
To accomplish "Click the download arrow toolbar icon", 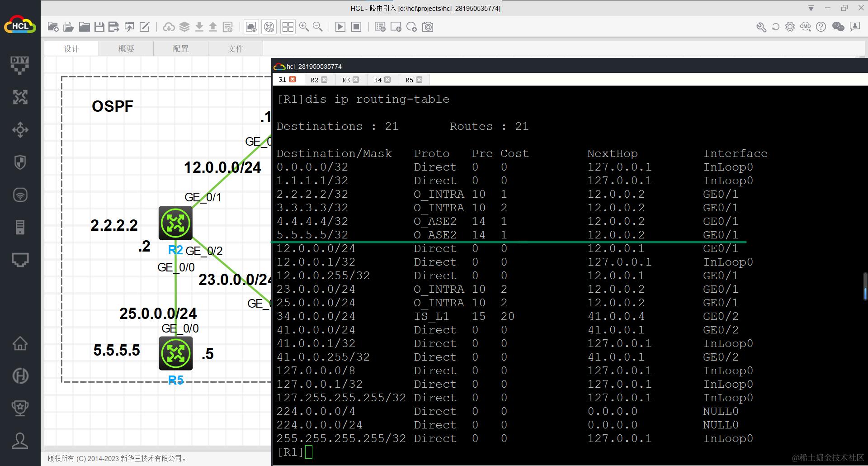I will [x=199, y=27].
